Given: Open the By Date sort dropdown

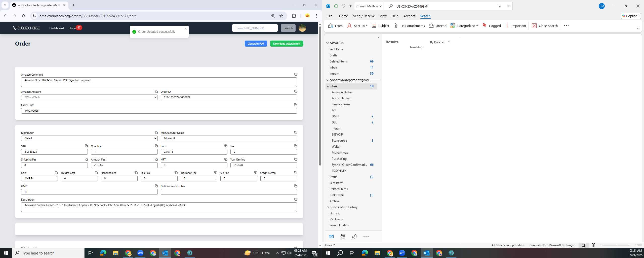Looking at the screenshot, I should tap(437, 42).
